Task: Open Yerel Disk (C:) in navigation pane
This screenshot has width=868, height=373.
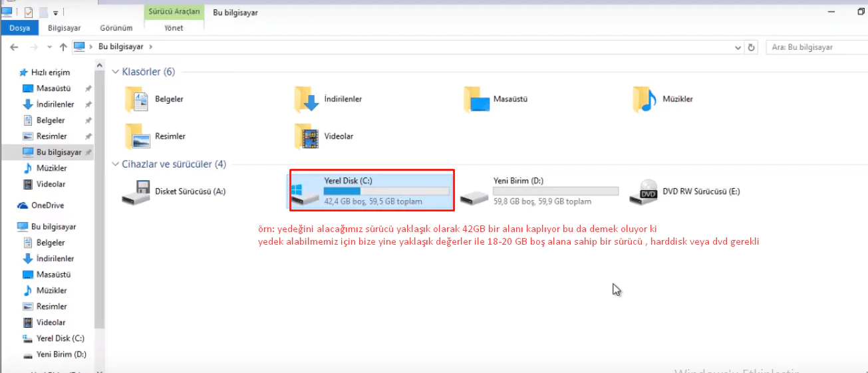Action: (54, 338)
